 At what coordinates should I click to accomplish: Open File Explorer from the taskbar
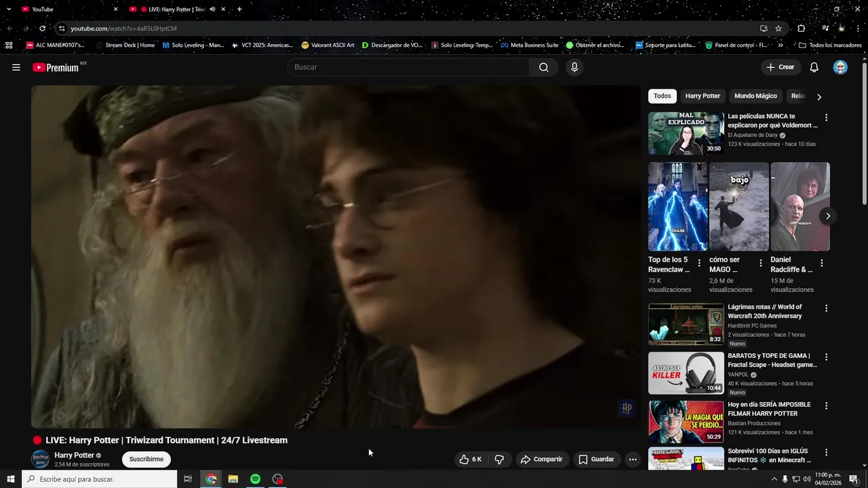click(233, 479)
